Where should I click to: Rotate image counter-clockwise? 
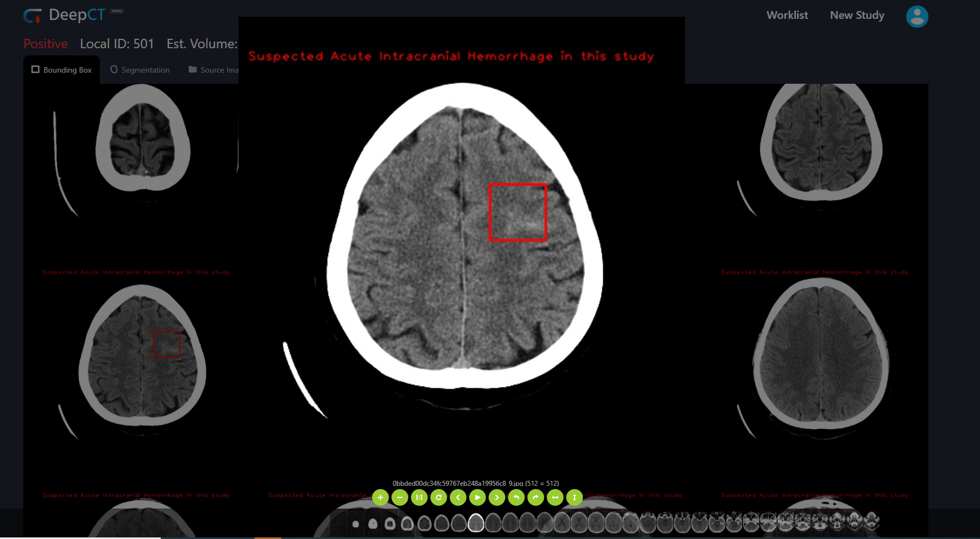(x=516, y=497)
